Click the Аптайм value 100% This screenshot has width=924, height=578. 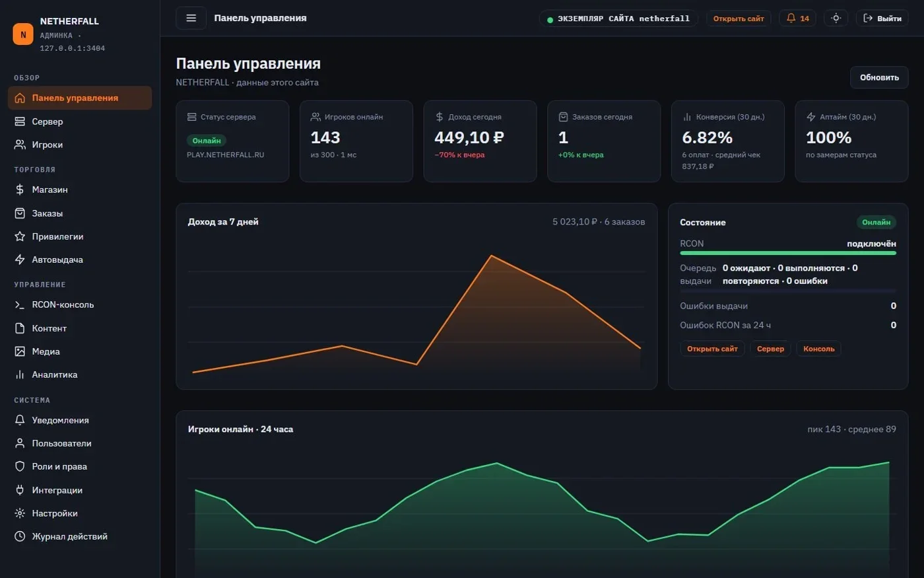click(x=828, y=137)
